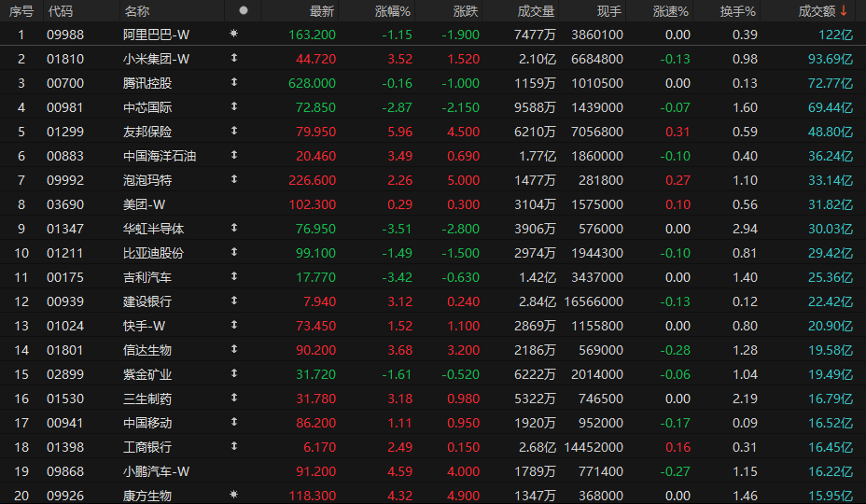This screenshot has width=866, height=504.
Task: Click the arrow icon beside 中芯国际
Action: (x=234, y=106)
